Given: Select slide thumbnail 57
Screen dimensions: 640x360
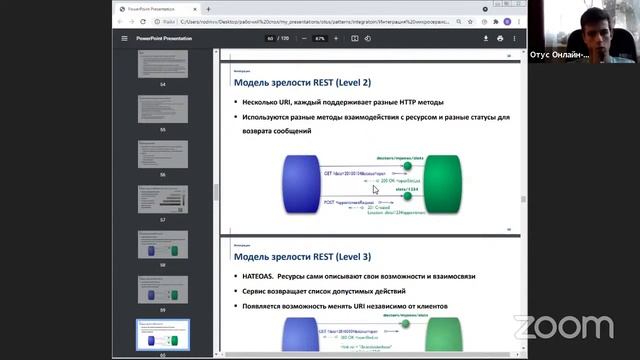Looking at the screenshot, I should [163, 199].
